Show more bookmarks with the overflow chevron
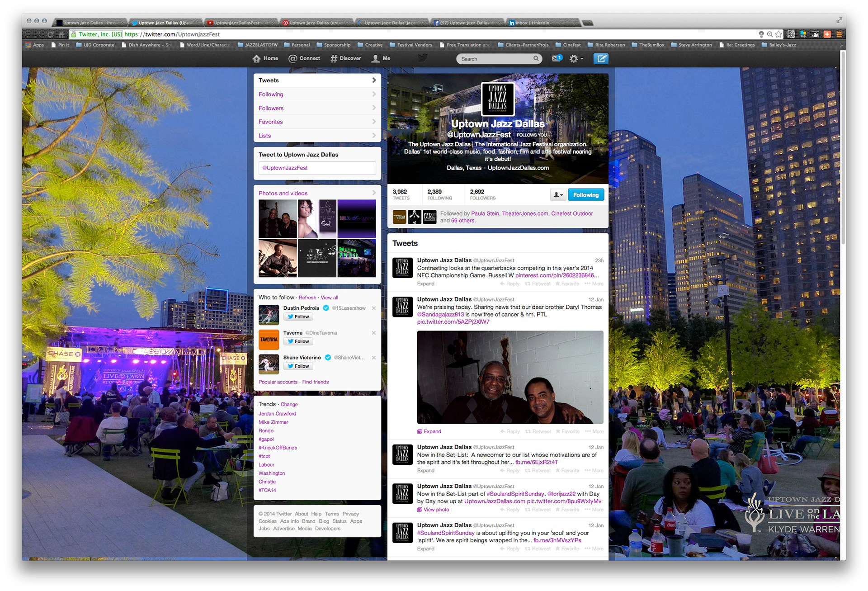The width and height of the screenshot is (868, 591). pyautogui.click(x=841, y=45)
